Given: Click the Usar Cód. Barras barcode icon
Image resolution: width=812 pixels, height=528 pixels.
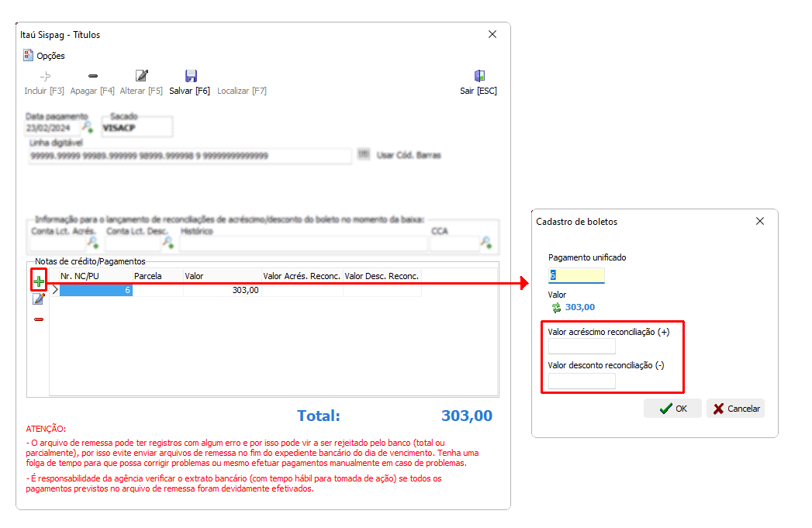Looking at the screenshot, I should (x=364, y=154).
